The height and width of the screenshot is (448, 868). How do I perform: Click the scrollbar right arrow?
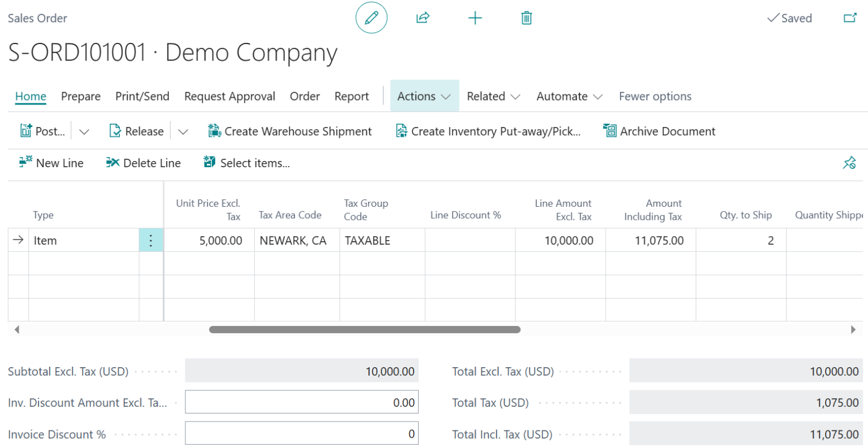(x=853, y=329)
